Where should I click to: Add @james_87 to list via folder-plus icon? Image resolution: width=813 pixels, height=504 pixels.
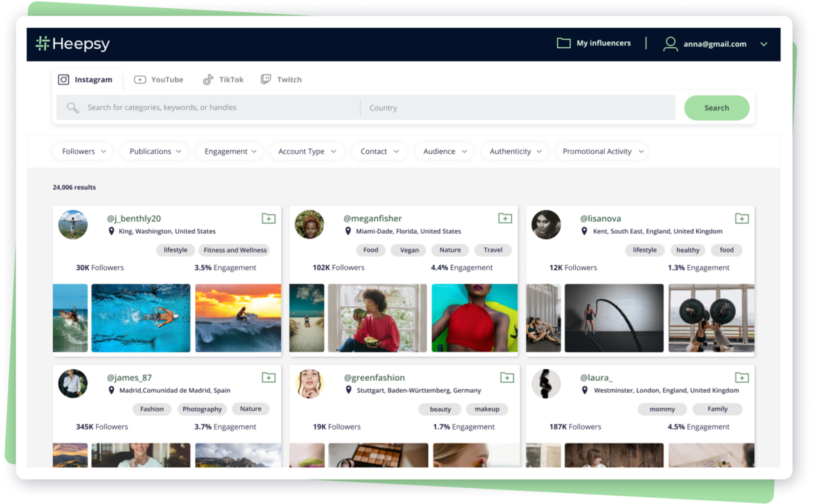(268, 377)
